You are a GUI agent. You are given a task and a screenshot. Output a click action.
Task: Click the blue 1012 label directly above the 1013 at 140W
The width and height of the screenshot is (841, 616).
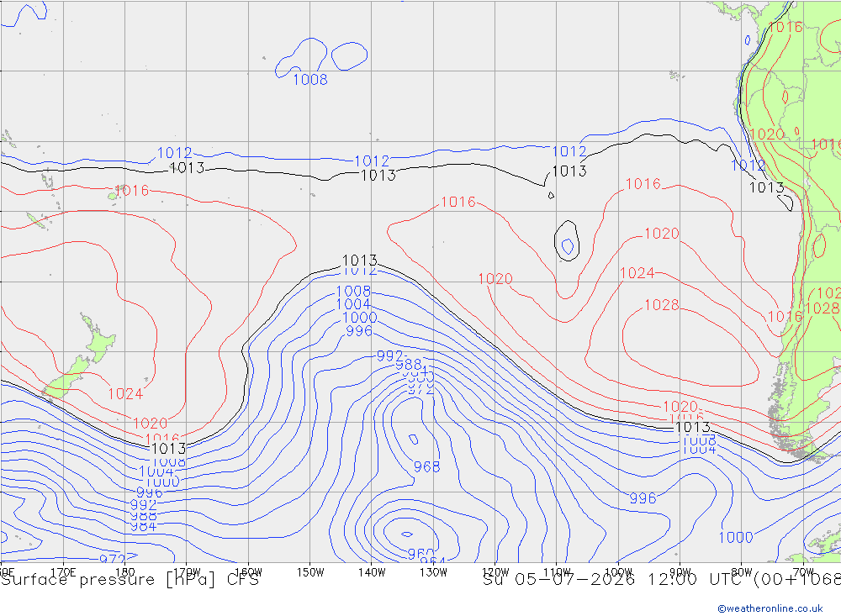point(372,161)
